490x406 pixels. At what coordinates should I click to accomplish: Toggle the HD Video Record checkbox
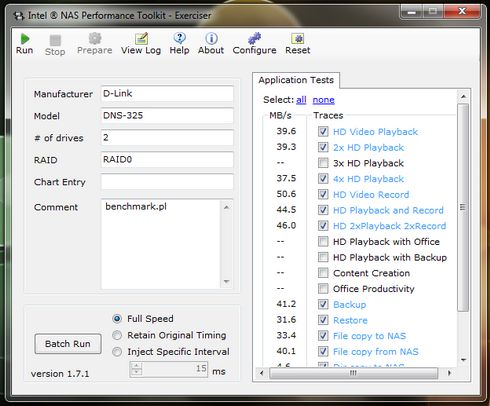coord(323,194)
